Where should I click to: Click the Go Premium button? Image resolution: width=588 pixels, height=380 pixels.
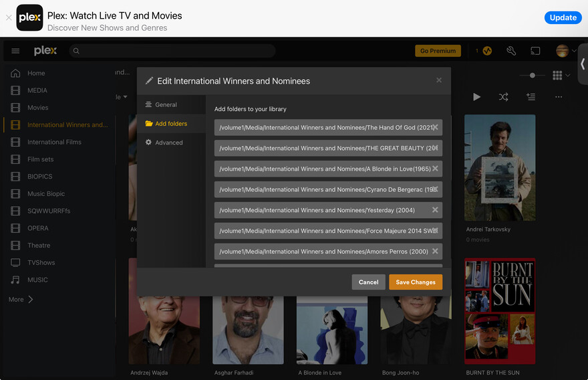(x=438, y=51)
